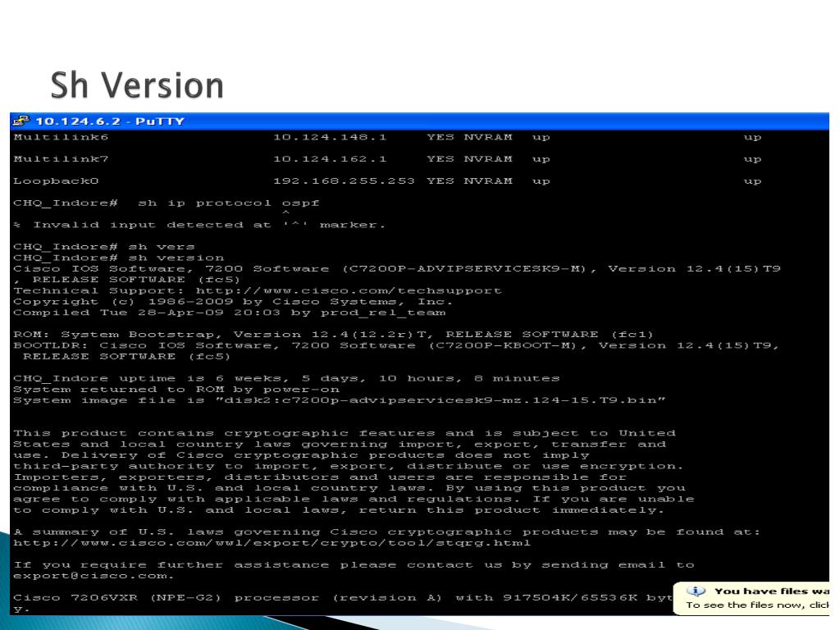
Task: Click 'Version 12.4(15)T9' on the Cisco IOS Software line
Action: pos(694,269)
